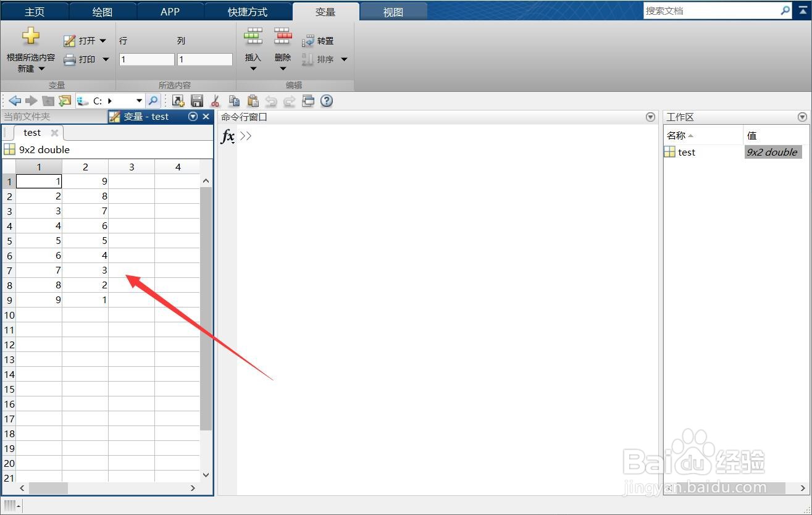The width and height of the screenshot is (812, 515).
Task: Click the switch windows icon
Action: point(308,101)
